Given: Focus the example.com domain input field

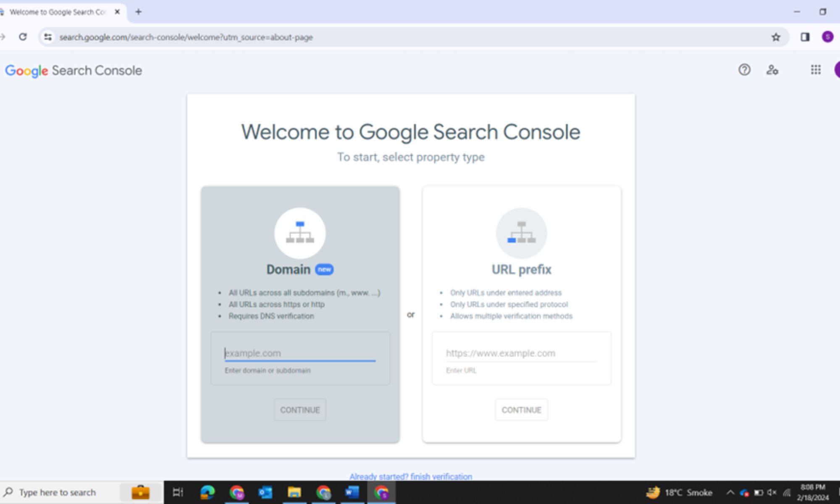Looking at the screenshot, I should pos(300,353).
